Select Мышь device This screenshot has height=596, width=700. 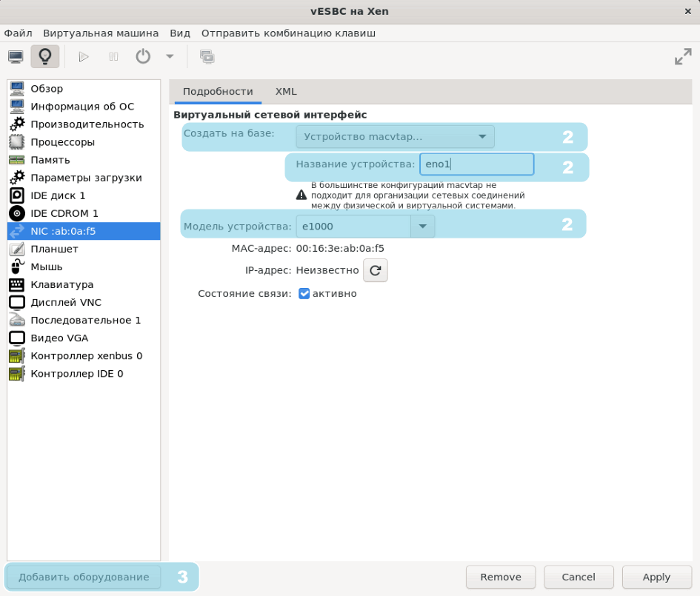click(x=84, y=267)
